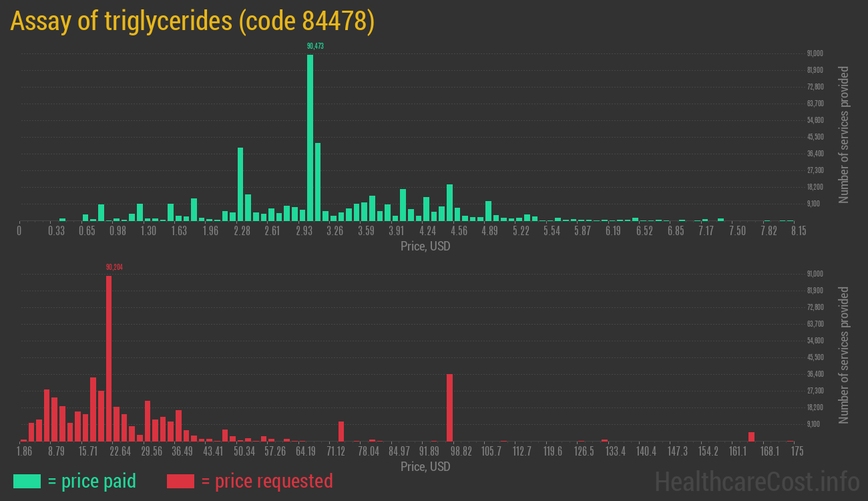Click the 2.93 tick on the upper x-axis
Viewport: 868px width, 501px height.
click(304, 231)
